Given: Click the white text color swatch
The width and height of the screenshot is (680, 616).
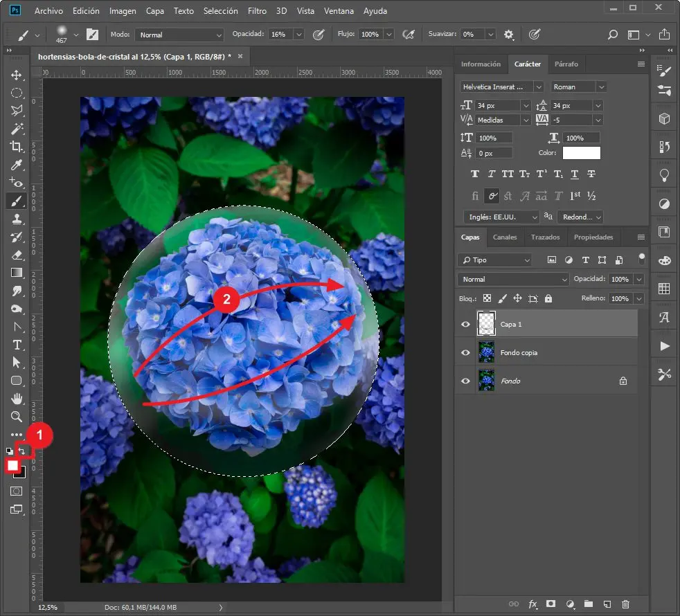Looking at the screenshot, I should click(581, 153).
